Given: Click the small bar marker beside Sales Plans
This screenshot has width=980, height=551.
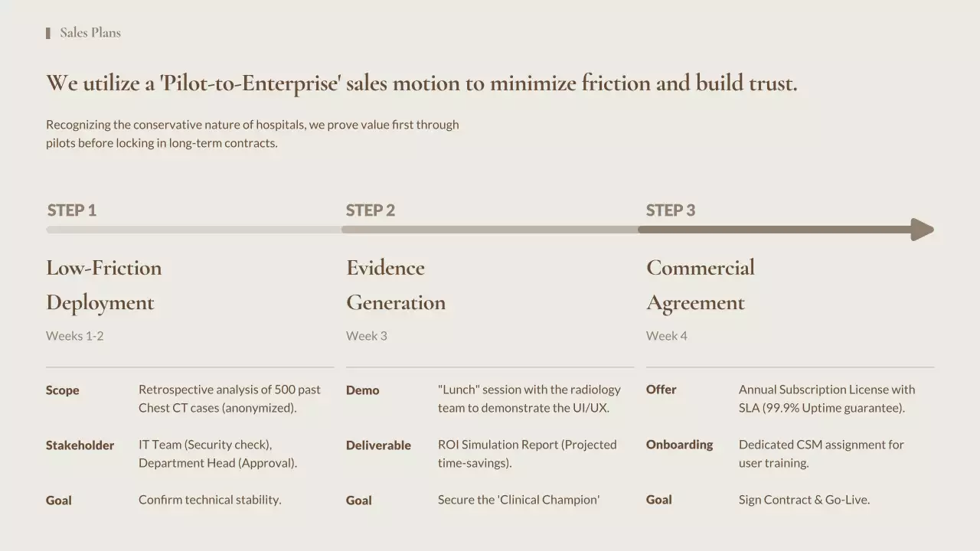Looking at the screenshot, I should 48,33.
